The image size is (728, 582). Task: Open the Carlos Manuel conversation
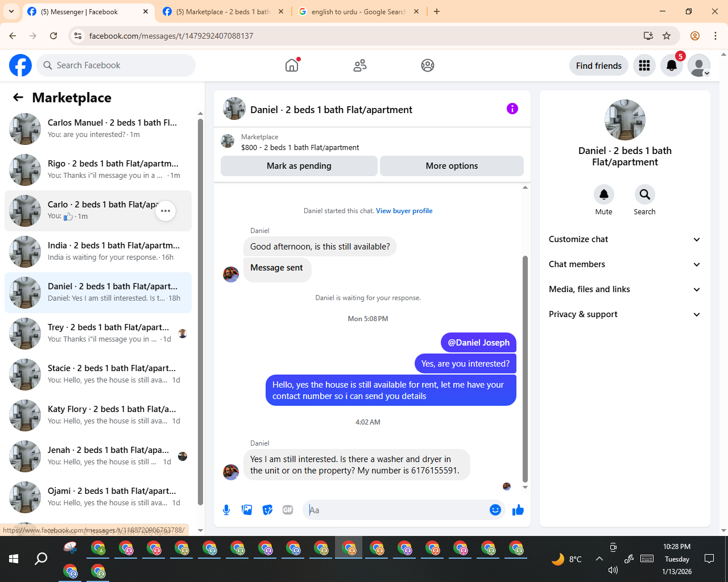98,129
